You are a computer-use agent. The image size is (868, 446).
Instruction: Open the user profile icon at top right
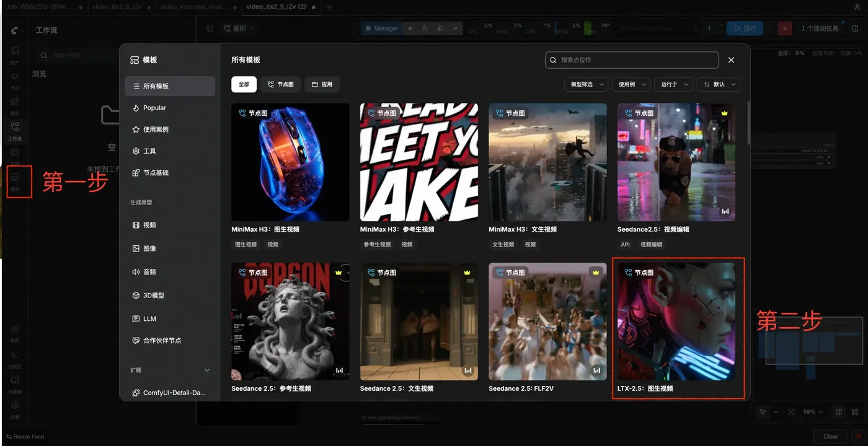(x=858, y=7)
